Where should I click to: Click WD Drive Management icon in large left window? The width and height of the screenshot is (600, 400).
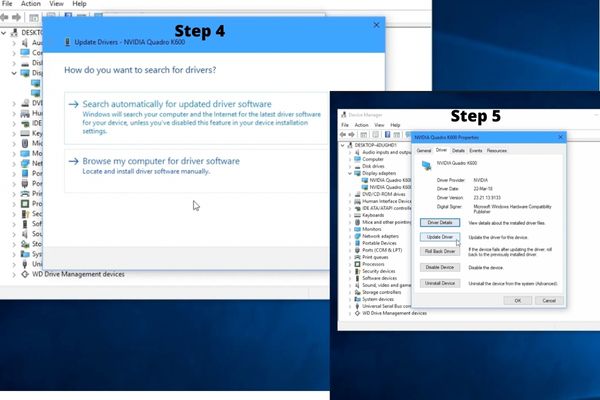click(x=25, y=274)
